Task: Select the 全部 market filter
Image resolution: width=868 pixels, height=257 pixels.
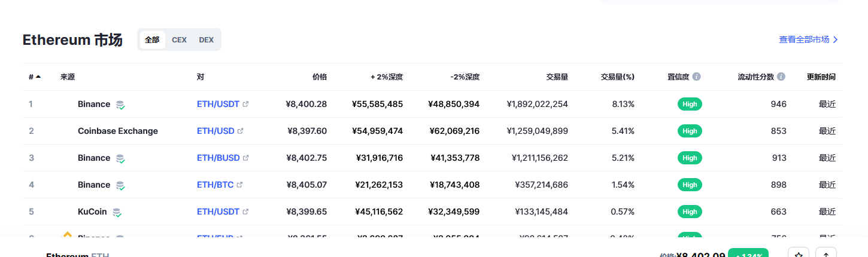Action: coord(152,40)
